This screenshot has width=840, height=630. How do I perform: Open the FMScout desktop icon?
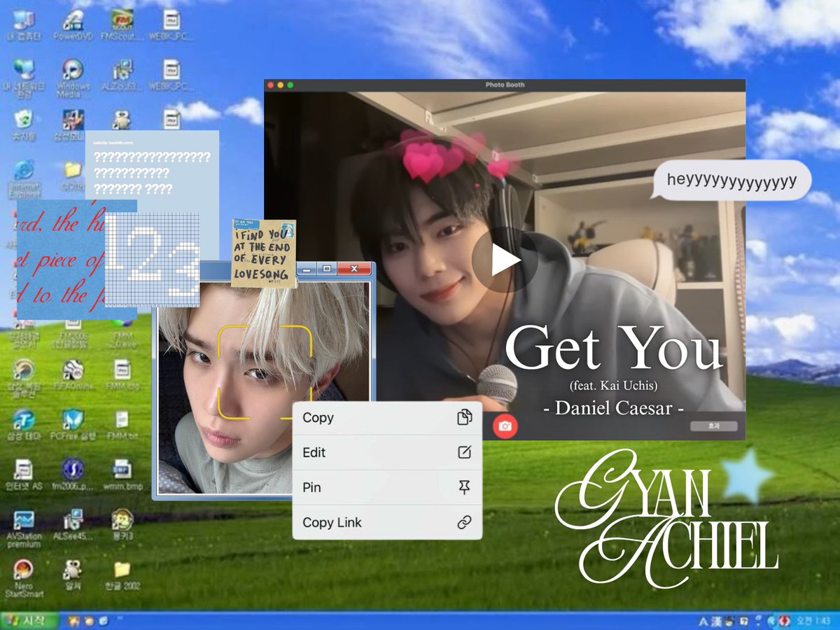(122, 26)
